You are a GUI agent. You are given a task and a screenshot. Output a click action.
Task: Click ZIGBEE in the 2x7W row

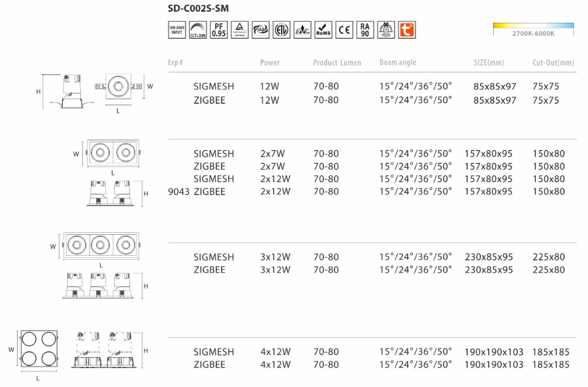click(x=209, y=166)
